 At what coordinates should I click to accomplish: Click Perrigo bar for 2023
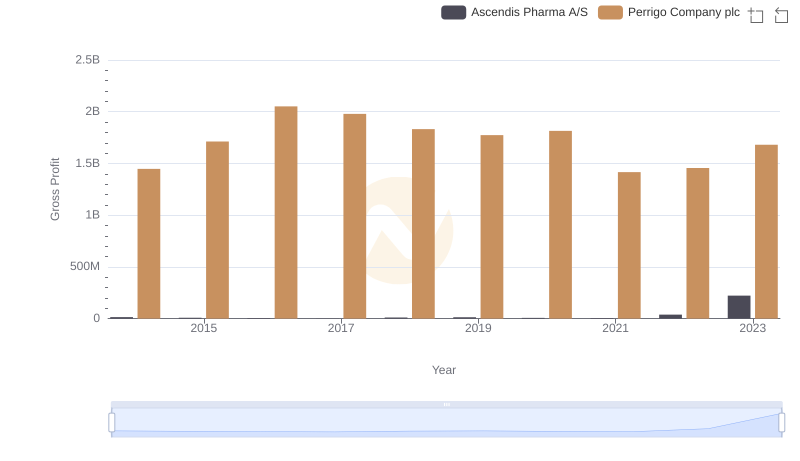click(x=766, y=232)
